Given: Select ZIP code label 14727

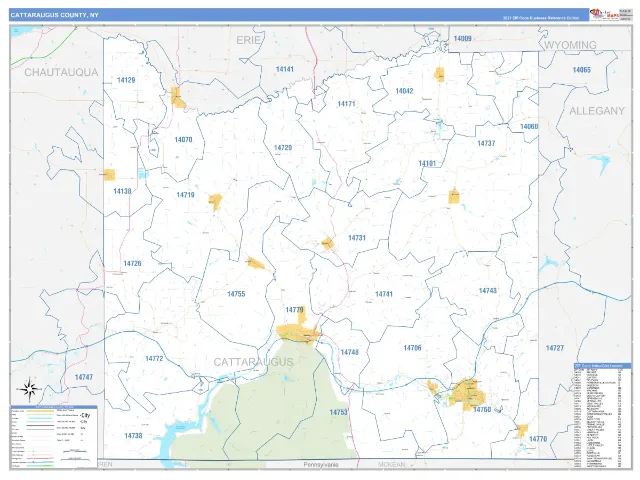Looking at the screenshot, I should tap(555, 348).
